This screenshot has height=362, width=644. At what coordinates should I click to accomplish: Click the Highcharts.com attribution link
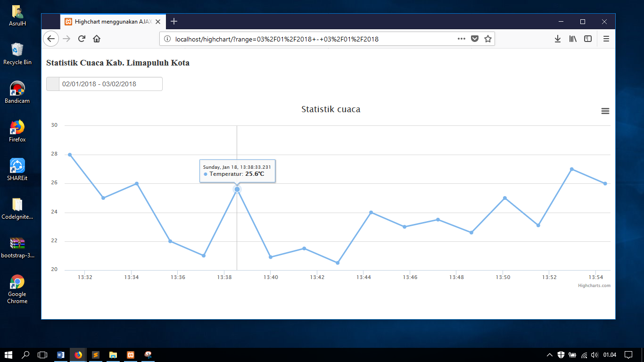[x=594, y=285]
